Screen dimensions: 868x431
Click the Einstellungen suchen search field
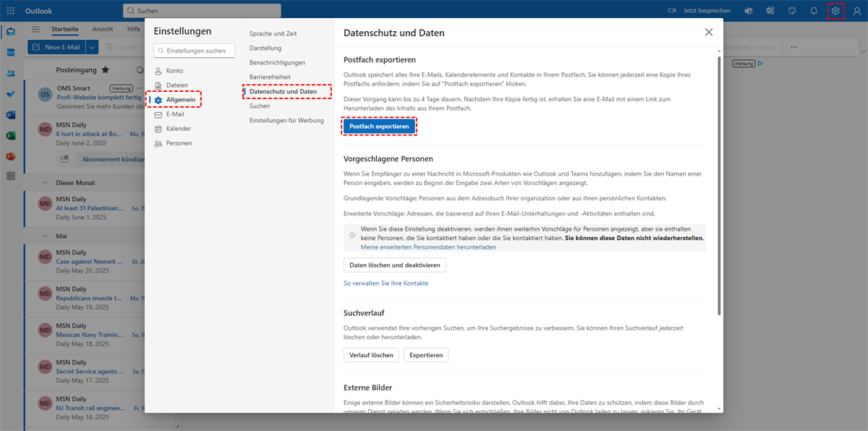[x=195, y=51]
